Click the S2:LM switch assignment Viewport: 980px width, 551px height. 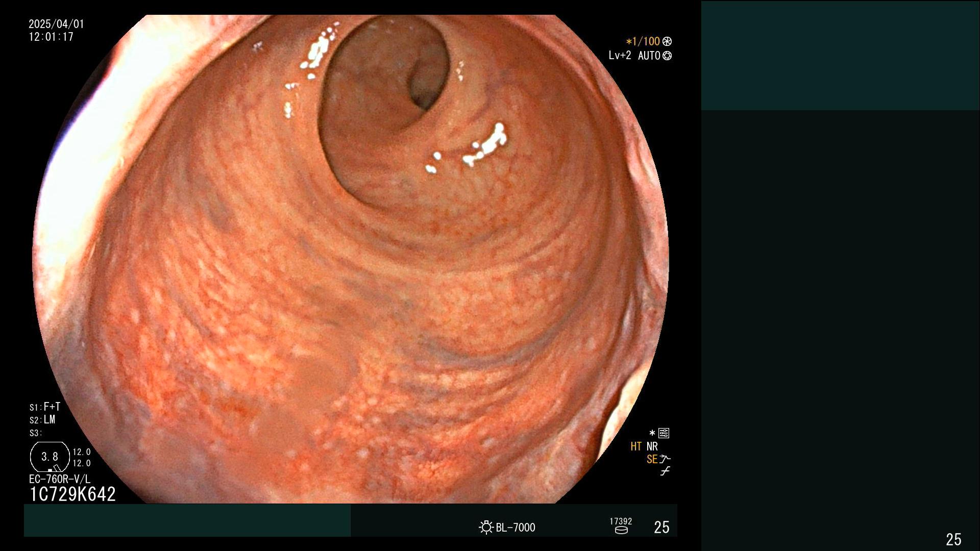pos(42,419)
